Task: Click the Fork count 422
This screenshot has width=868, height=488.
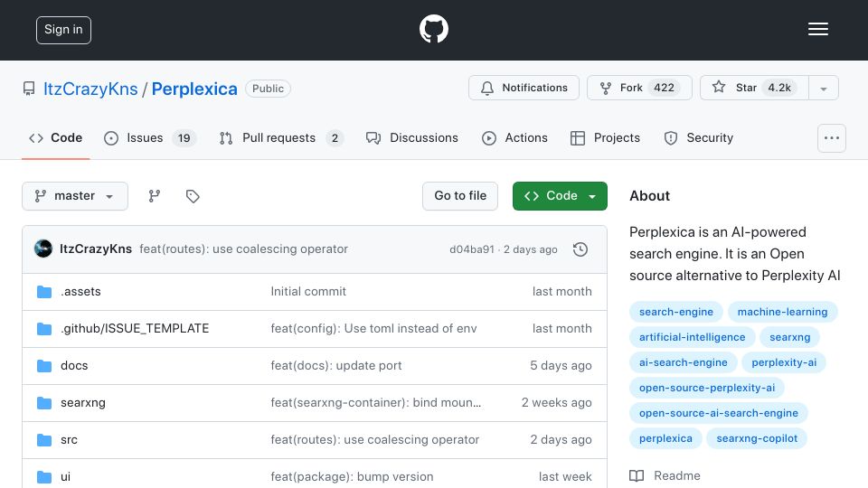Action: pyautogui.click(x=664, y=88)
